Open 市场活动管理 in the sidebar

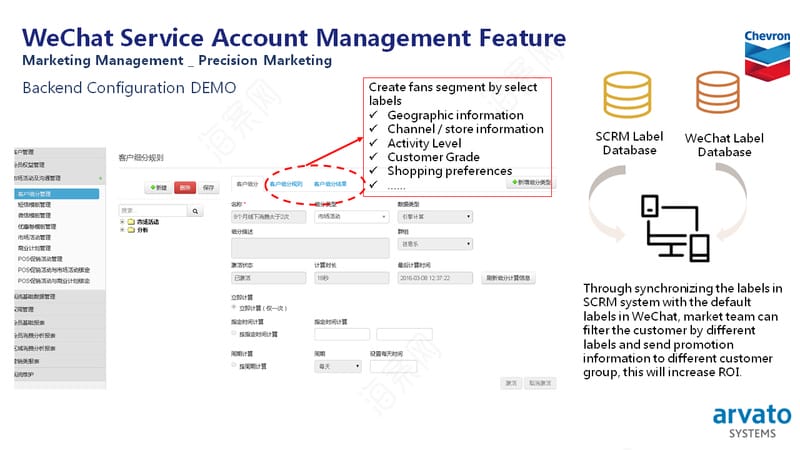tap(35, 237)
